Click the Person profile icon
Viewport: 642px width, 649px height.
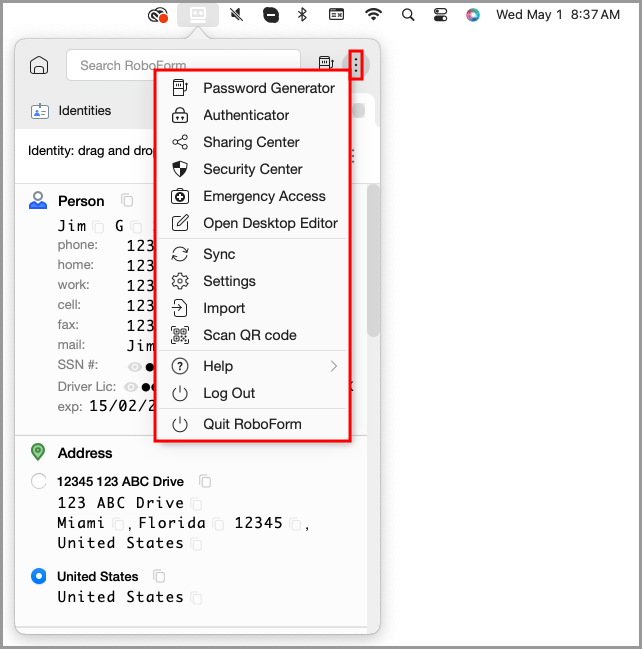[x=38, y=200]
